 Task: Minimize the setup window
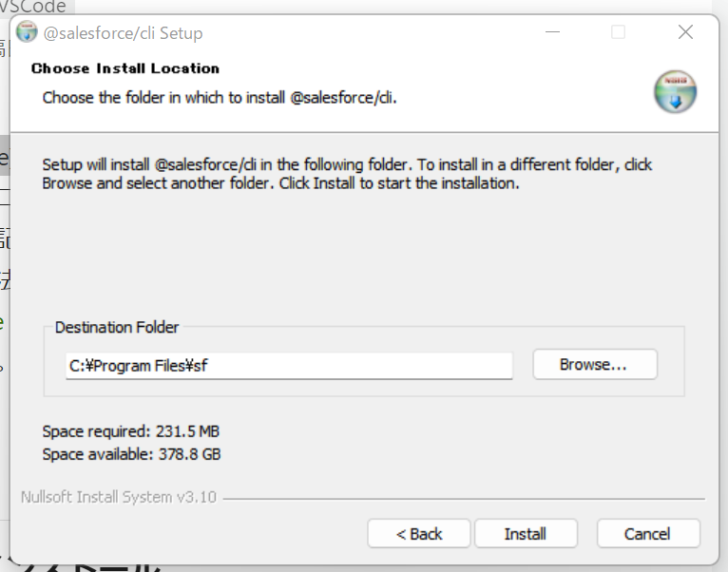[x=552, y=32]
